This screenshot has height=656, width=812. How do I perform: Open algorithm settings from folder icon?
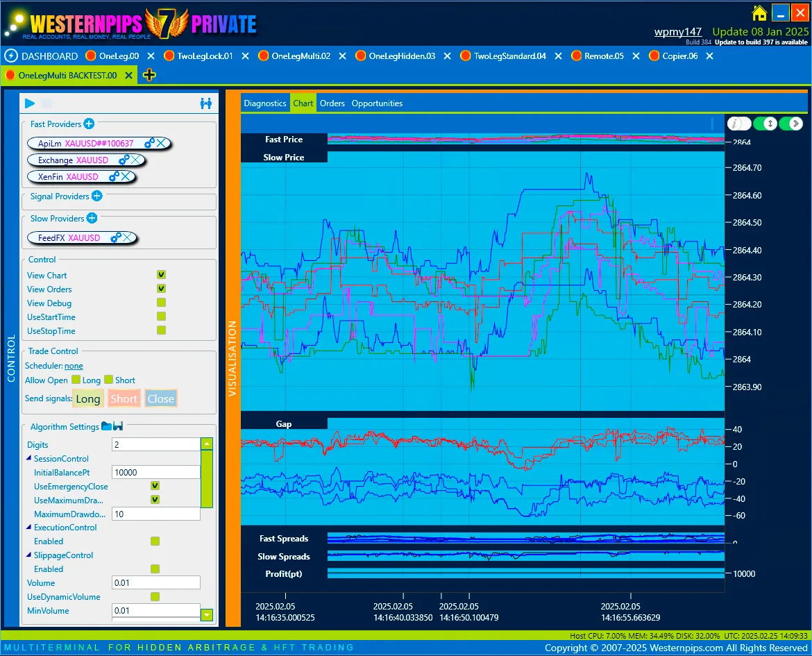coord(107,426)
